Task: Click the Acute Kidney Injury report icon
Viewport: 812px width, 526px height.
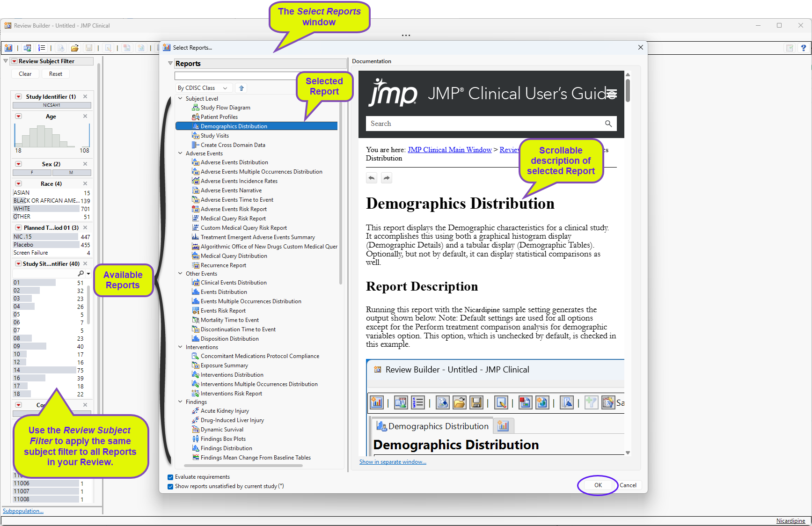Action: click(196, 411)
